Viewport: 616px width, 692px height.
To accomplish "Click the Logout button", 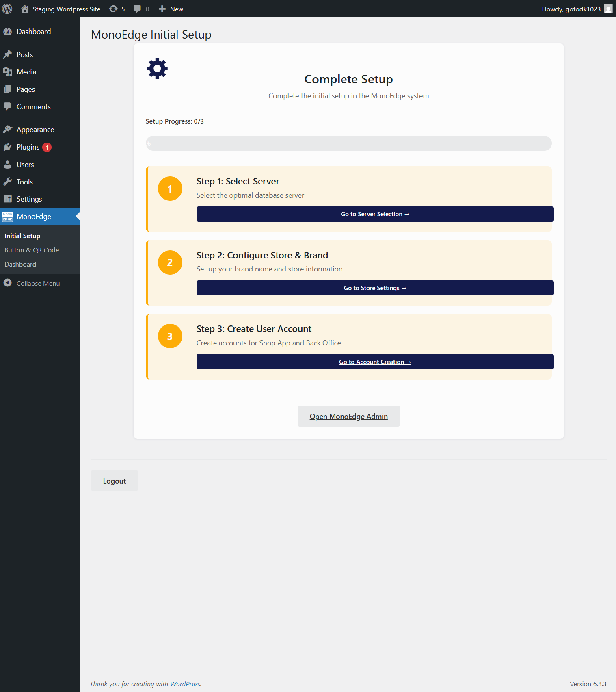I will [115, 481].
